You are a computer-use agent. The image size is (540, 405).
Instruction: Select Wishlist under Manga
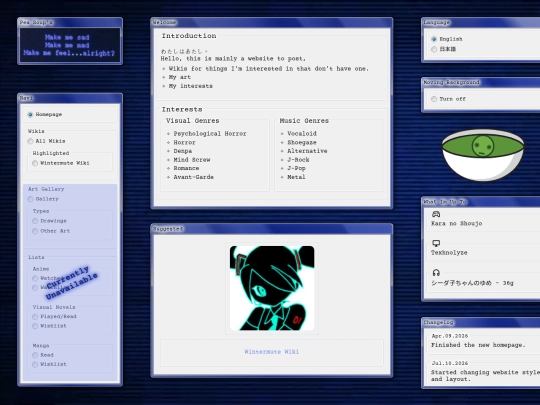pos(35,364)
